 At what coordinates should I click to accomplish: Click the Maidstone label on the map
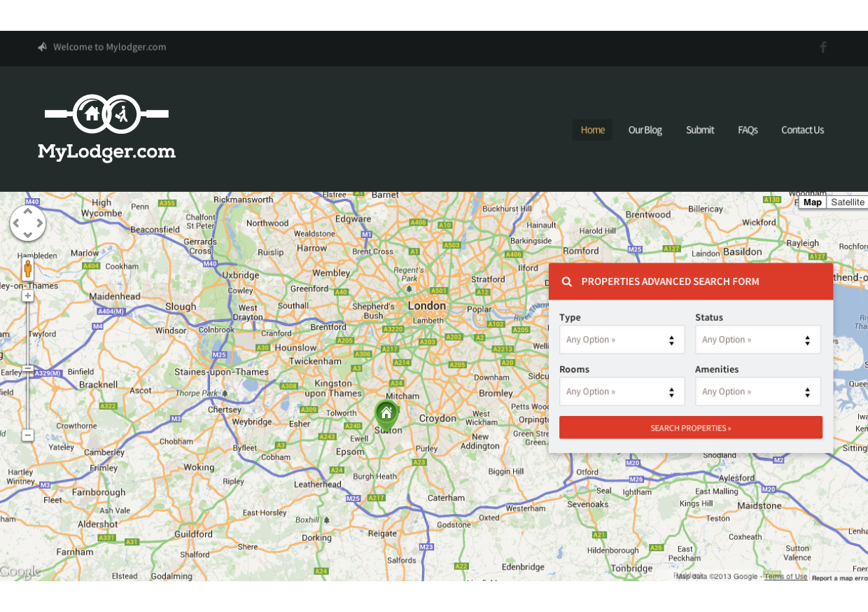(759, 506)
